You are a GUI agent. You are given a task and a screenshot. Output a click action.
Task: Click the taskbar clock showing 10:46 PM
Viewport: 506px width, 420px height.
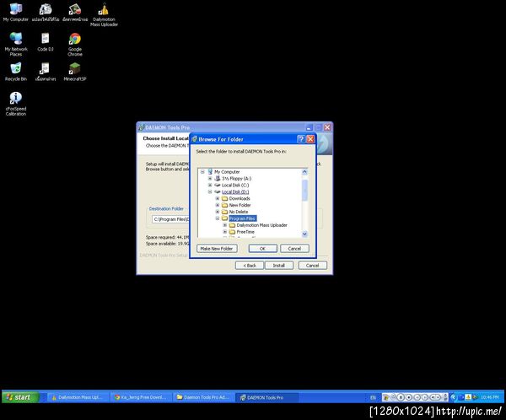coord(489,397)
